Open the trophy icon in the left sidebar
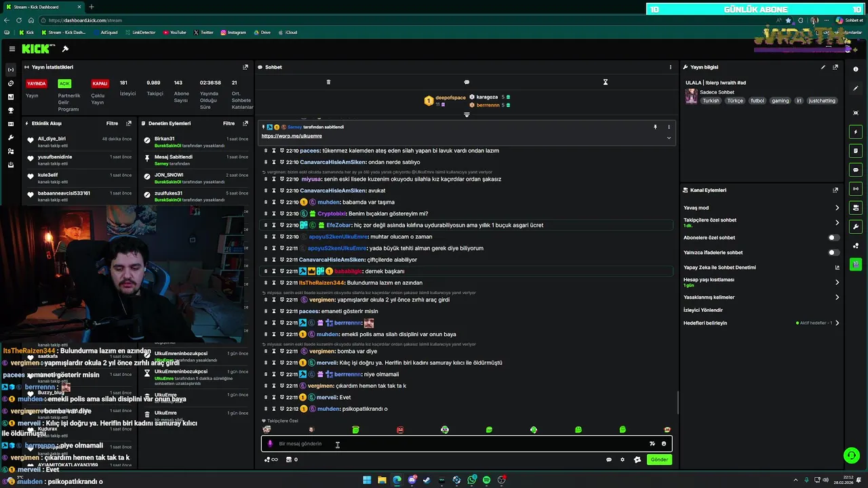The width and height of the screenshot is (868, 488). [10, 110]
